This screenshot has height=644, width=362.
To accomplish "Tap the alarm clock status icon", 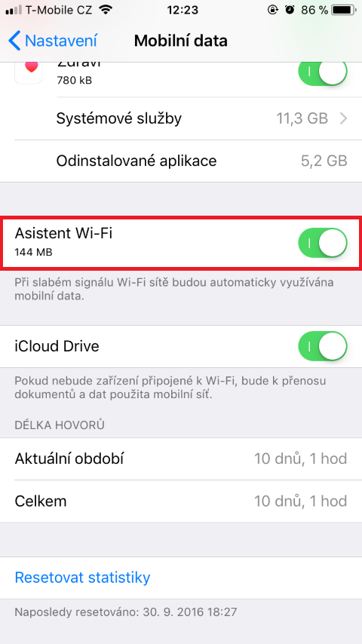I will [290, 11].
